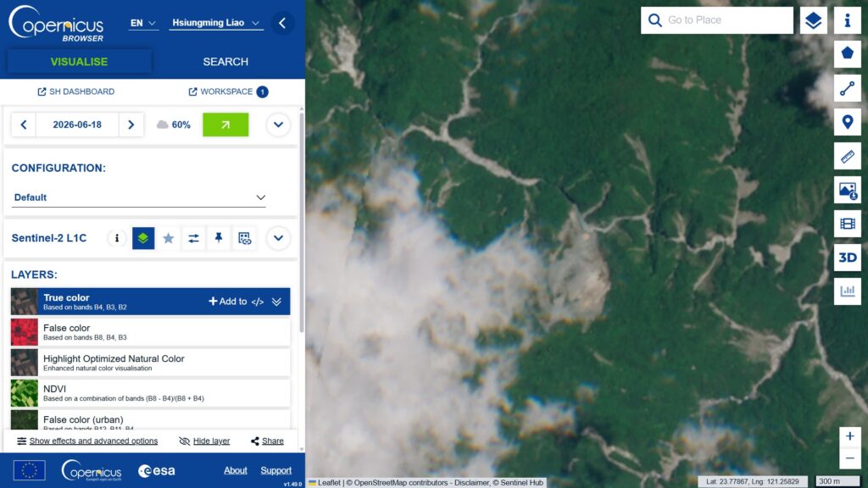Screen dimensions: 868x488
Task: Open the compare sliders icon
Action: pos(193,238)
